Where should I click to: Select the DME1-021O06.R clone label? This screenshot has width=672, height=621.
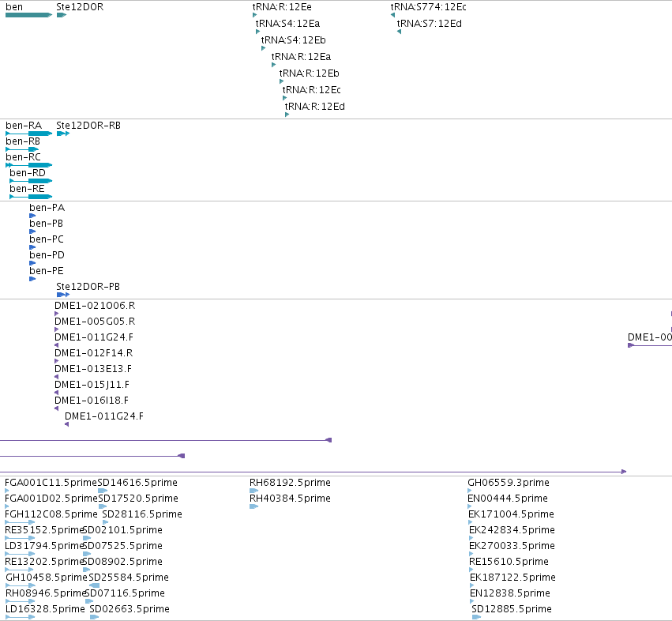coord(95,306)
